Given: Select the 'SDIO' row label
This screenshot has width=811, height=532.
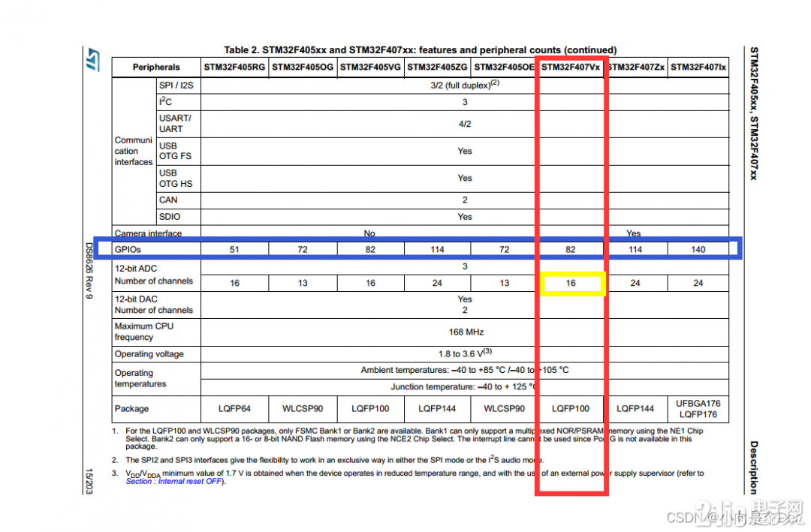Looking at the screenshot, I should 170,217.
